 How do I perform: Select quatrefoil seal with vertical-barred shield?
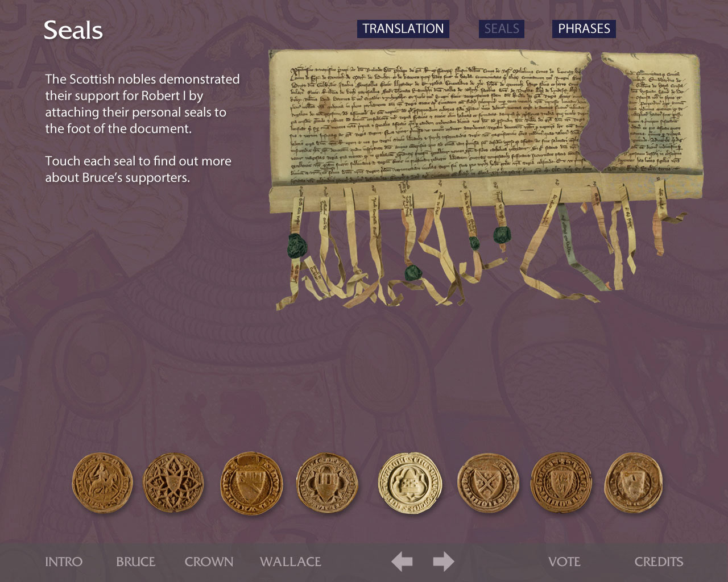point(327,483)
